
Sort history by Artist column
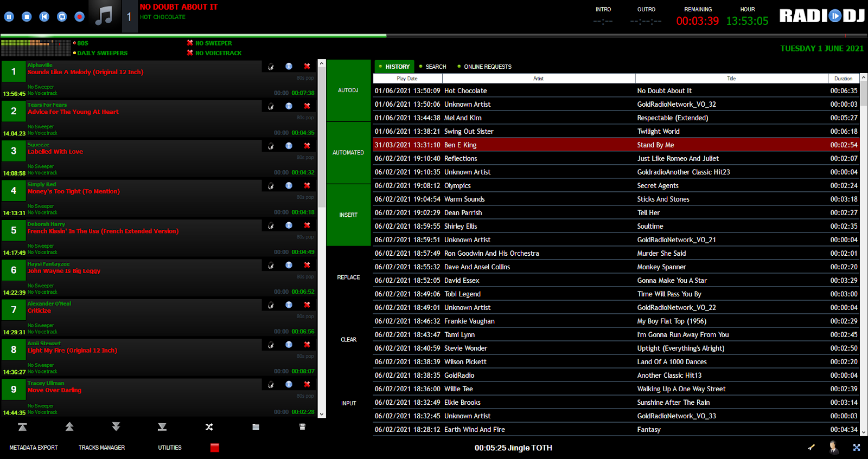tap(538, 79)
